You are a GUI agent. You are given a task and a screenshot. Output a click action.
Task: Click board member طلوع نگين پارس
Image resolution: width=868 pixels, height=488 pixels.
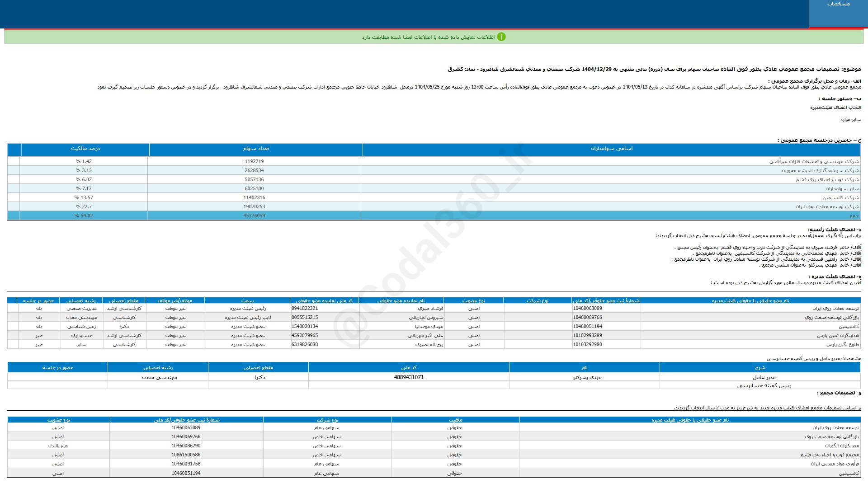843,344
